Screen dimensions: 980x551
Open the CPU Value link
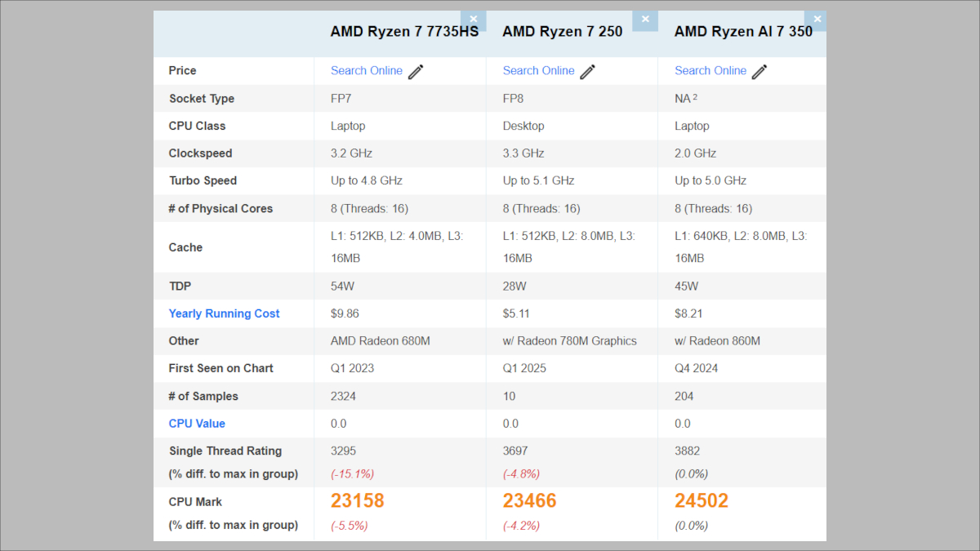point(197,423)
